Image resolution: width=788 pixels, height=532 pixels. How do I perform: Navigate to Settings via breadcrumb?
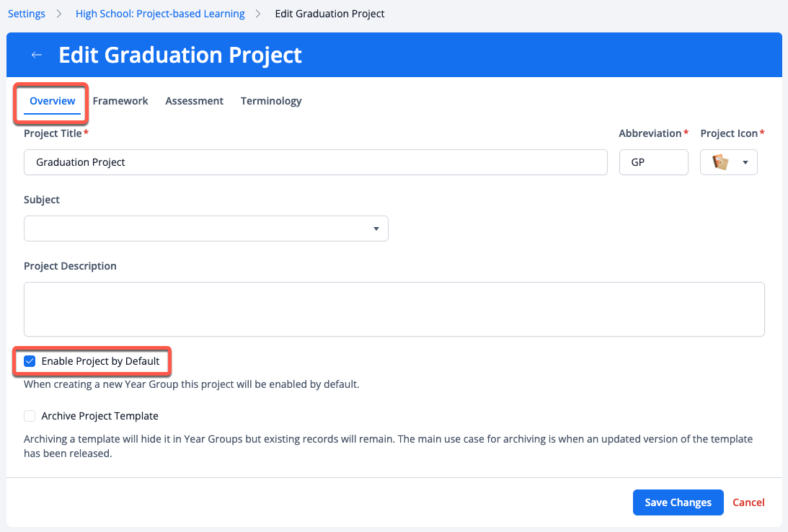pos(27,14)
